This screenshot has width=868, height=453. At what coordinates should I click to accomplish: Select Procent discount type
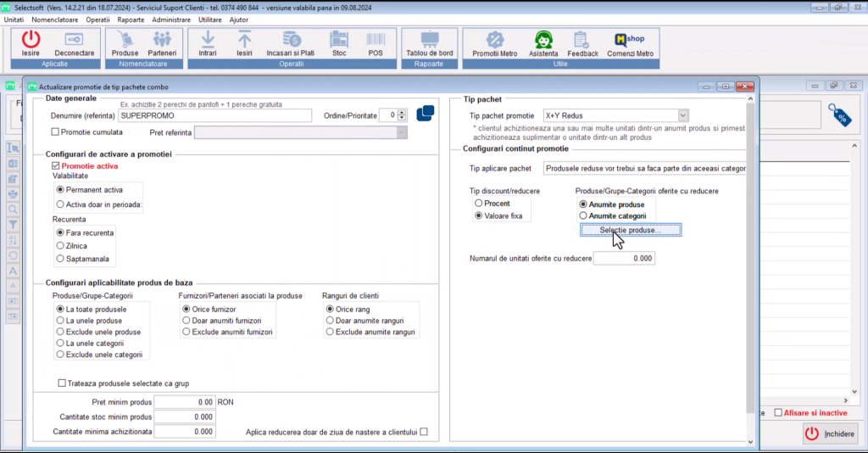click(478, 204)
